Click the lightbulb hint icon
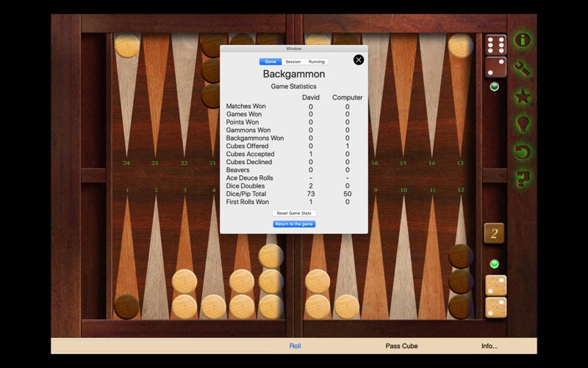This screenshot has height=368, width=588. [x=522, y=124]
